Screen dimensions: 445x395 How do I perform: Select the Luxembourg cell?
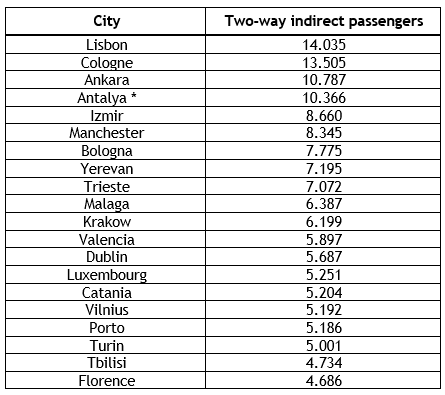tap(107, 275)
